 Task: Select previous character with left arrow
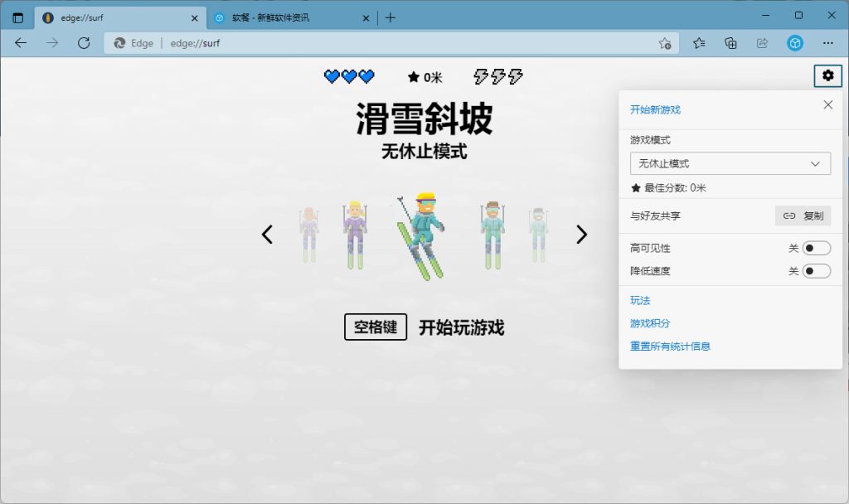267,235
